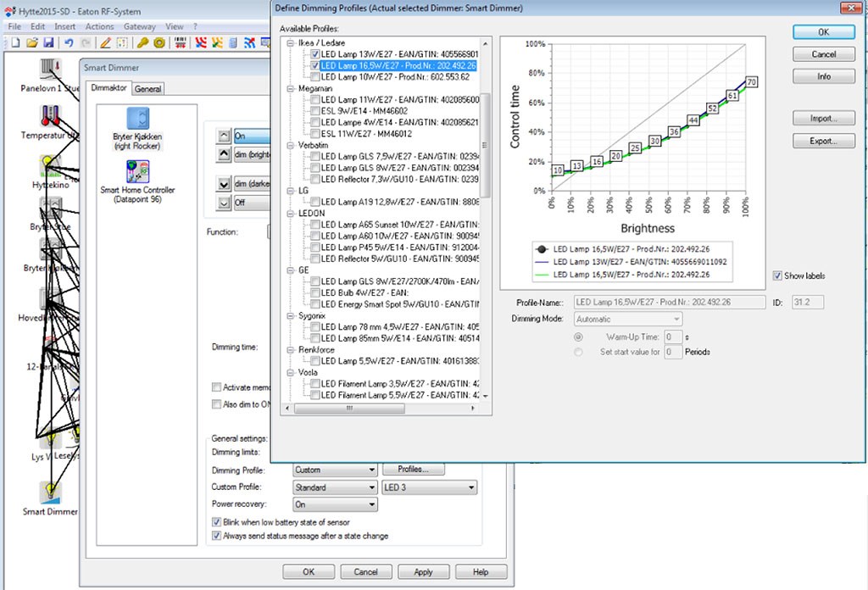Click the Undo arrow toolbar icon
This screenshot has width=868, height=590.
coord(69,43)
